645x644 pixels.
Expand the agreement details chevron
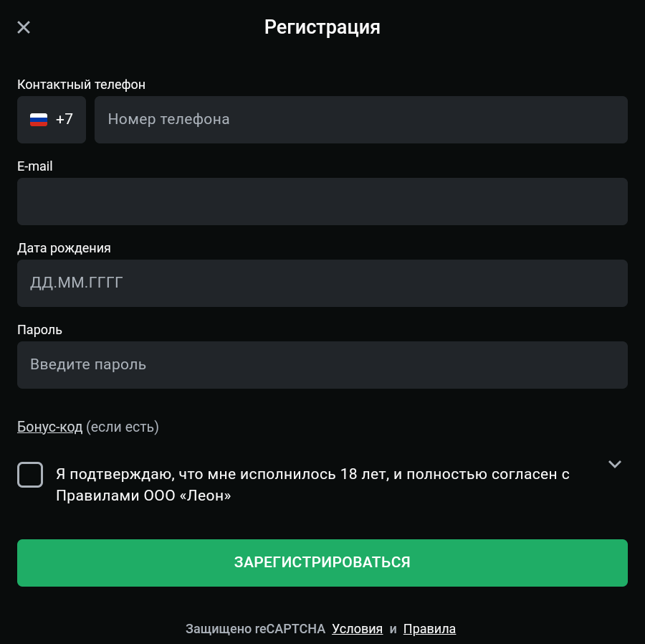(614, 464)
